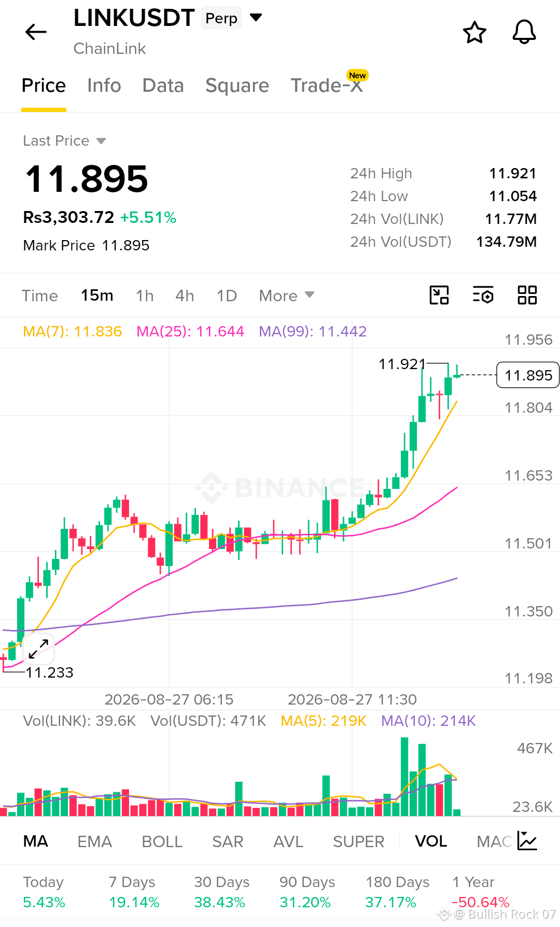560x927 pixels.
Task: Toggle the BOLL indicator
Action: (x=162, y=841)
